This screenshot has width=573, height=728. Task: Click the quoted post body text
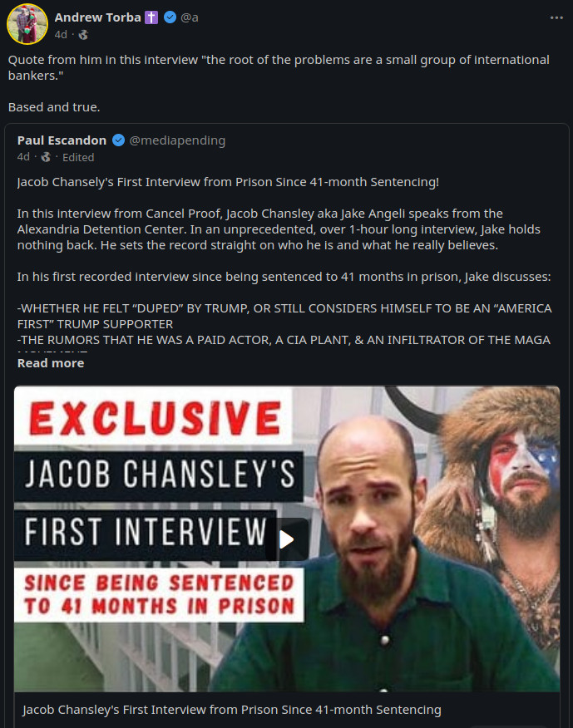(x=284, y=261)
